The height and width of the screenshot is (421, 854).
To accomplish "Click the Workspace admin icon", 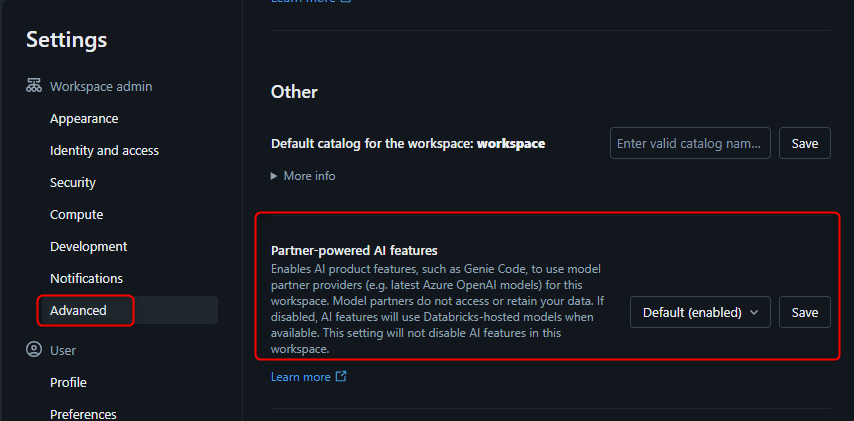I will pyautogui.click(x=34, y=86).
